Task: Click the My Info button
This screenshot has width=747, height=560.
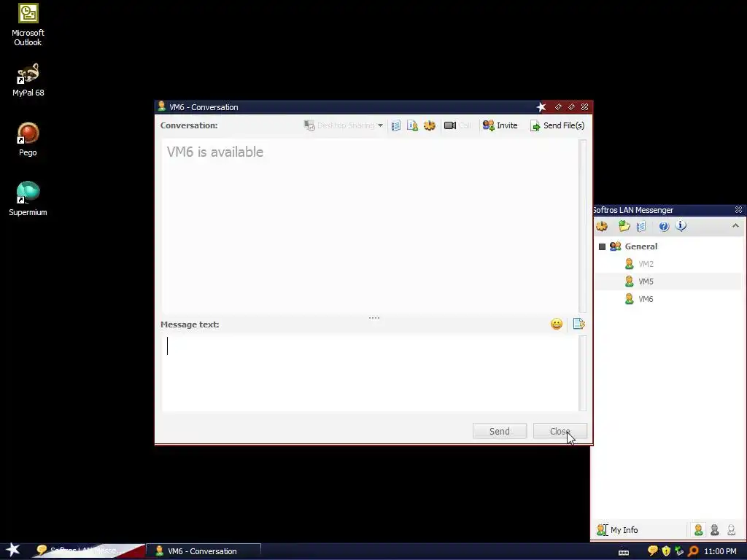Action: [x=617, y=530]
